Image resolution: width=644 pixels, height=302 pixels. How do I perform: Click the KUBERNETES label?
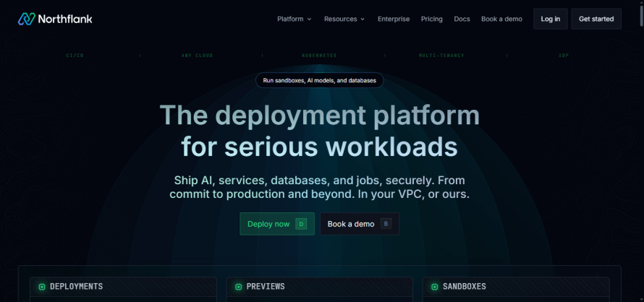319,56
